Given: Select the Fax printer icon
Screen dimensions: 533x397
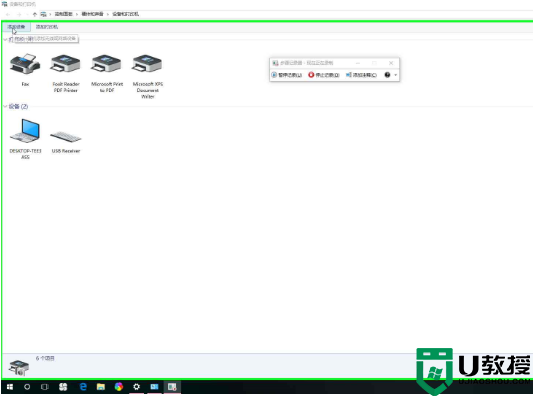Looking at the screenshot, I should [25, 64].
